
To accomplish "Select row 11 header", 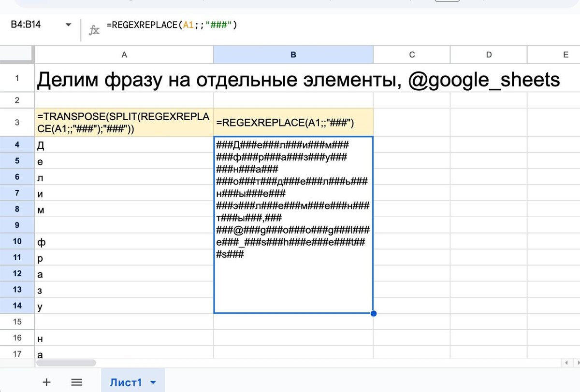I will click(17, 257).
